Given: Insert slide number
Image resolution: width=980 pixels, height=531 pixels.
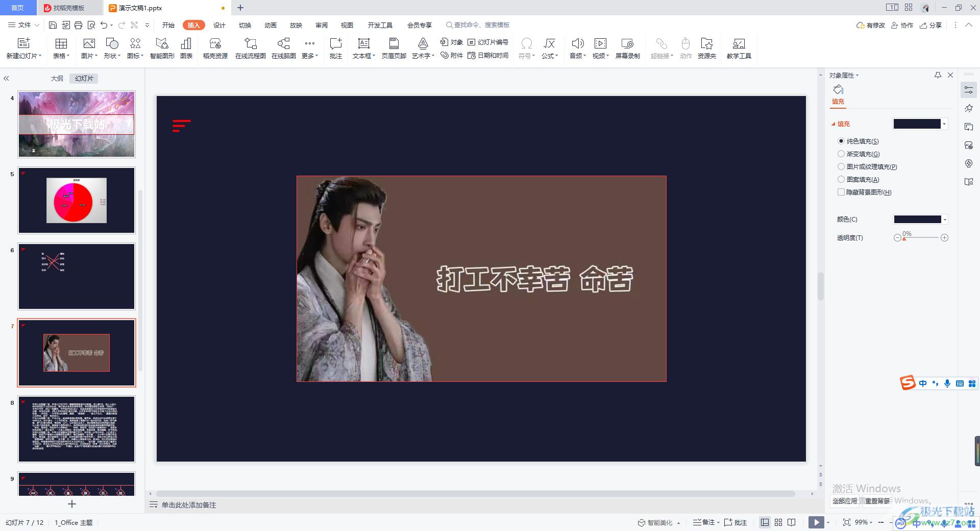Looking at the screenshot, I should [x=488, y=42].
